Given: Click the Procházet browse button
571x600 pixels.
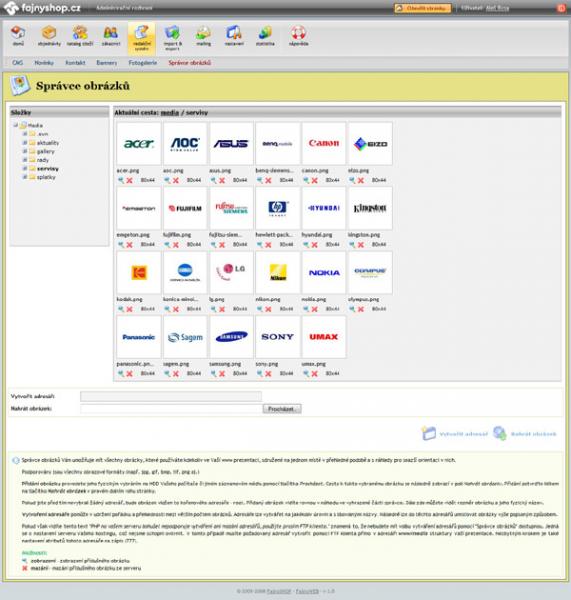Looking at the screenshot, I should click(282, 409).
